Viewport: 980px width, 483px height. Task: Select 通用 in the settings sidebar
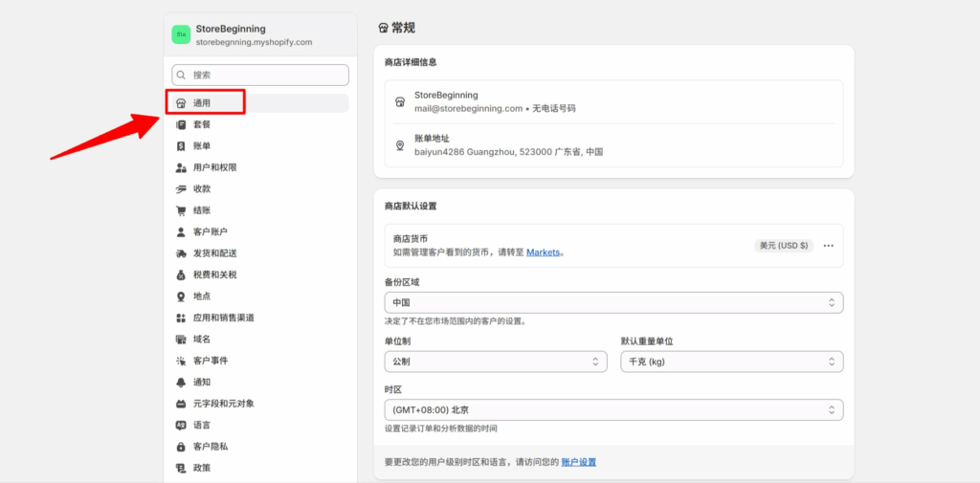pos(202,103)
